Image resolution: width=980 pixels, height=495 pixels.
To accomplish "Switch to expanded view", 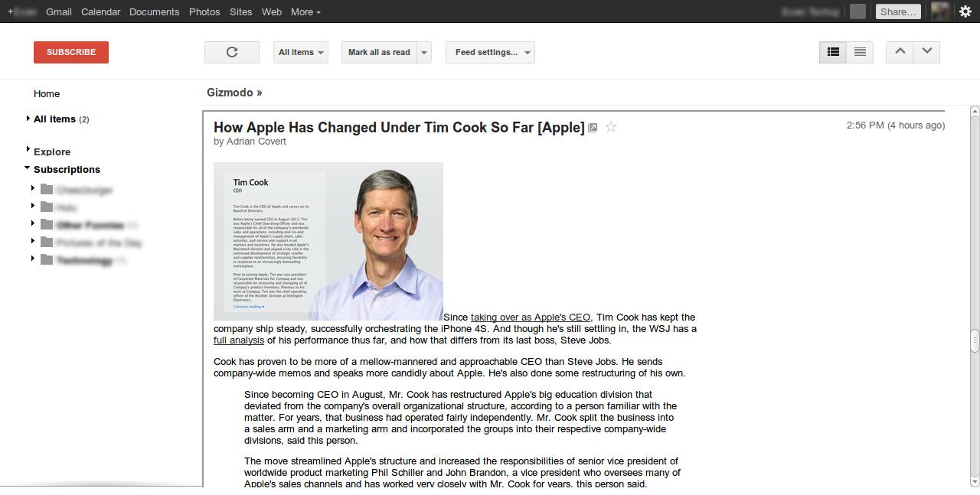I will coord(859,52).
